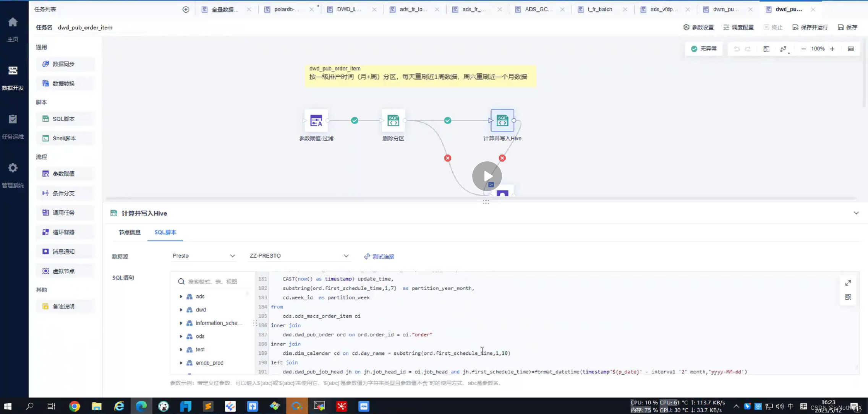
Task: Add a new task with plus icon
Action: click(x=186, y=9)
